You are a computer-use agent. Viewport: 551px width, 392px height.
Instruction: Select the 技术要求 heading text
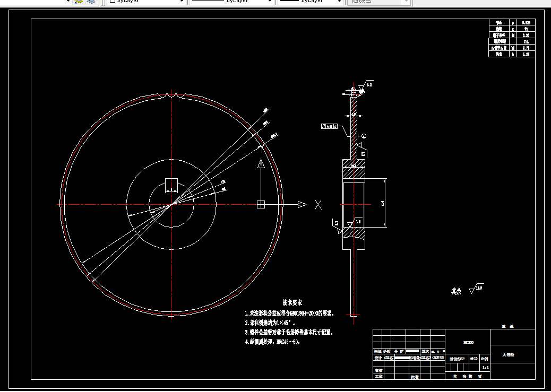pyautogui.click(x=292, y=302)
